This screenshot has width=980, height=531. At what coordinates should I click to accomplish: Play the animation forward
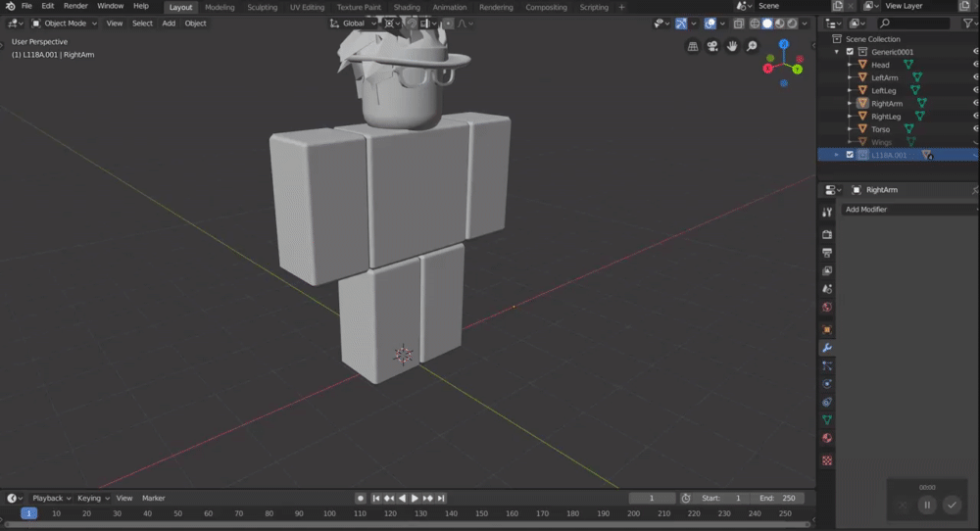(x=415, y=498)
